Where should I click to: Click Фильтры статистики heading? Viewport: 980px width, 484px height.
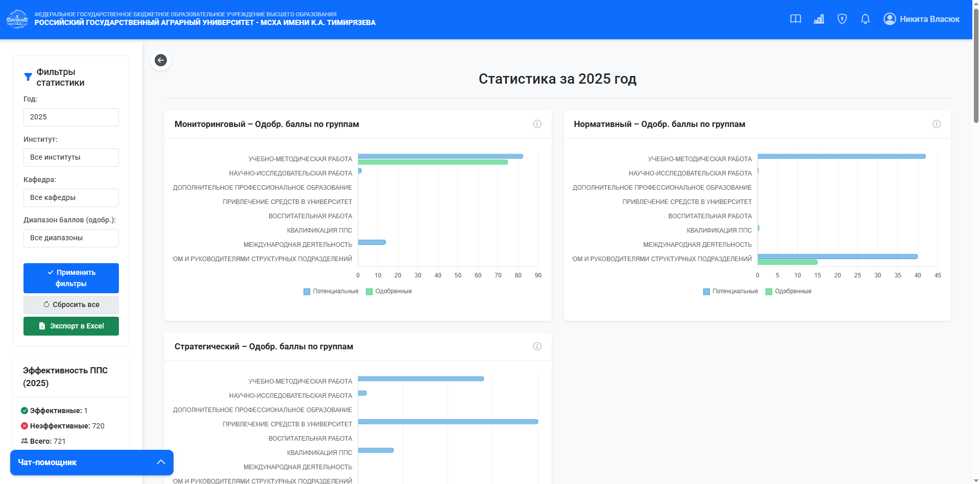60,78
